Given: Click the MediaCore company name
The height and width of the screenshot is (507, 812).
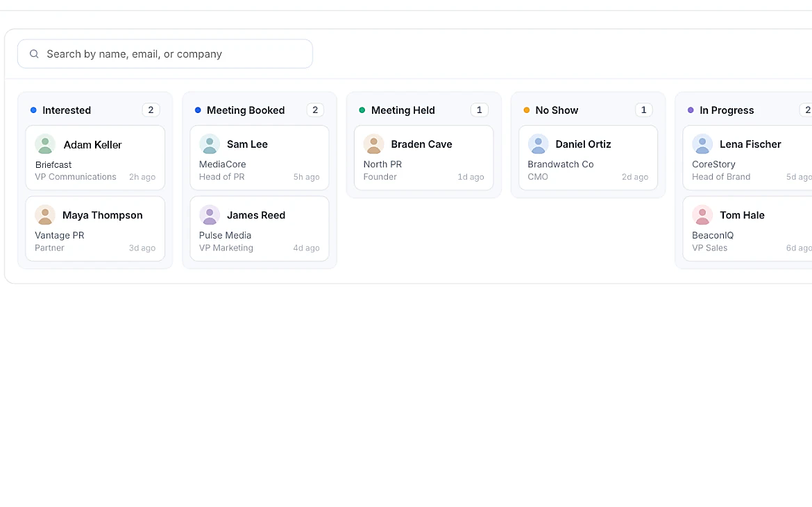Looking at the screenshot, I should click(x=223, y=164).
